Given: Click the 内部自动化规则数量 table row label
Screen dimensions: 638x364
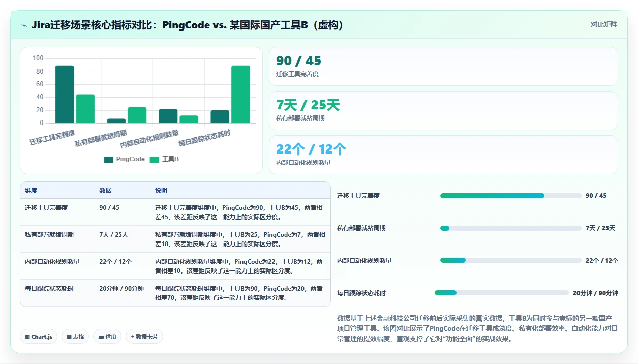Looking at the screenshot, I should tap(52, 262).
